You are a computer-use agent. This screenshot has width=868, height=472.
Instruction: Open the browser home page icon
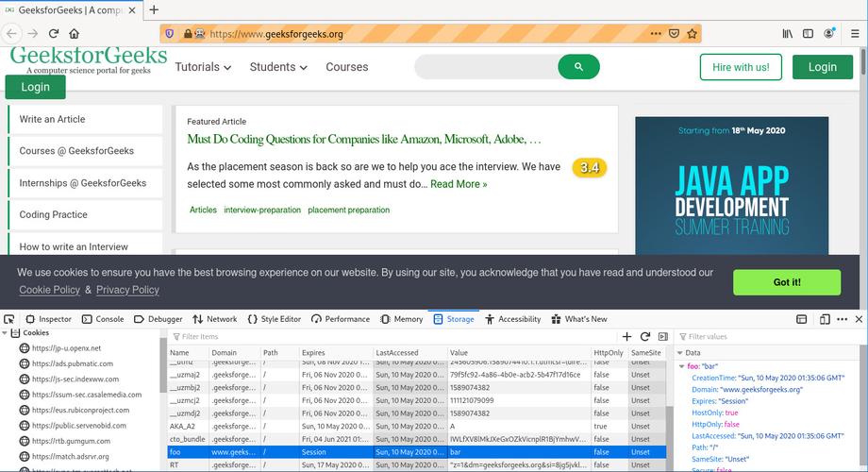pos(75,34)
